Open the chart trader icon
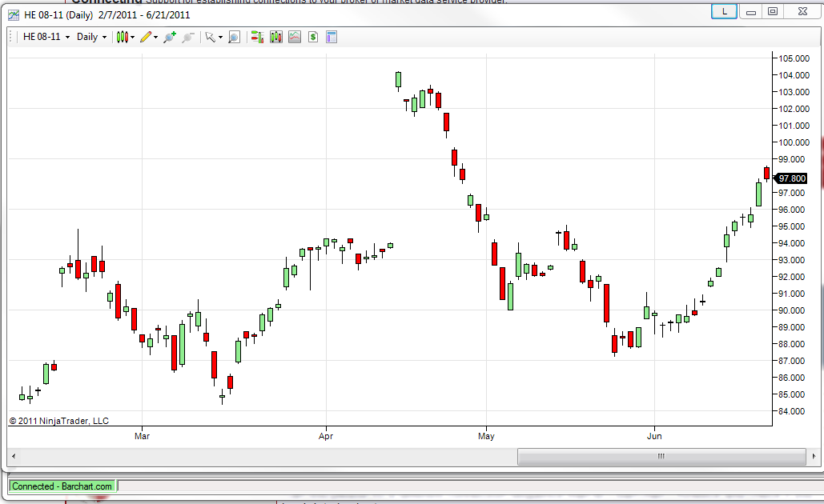Image resolution: width=824 pixels, height=504 pixels. point(257,37)
